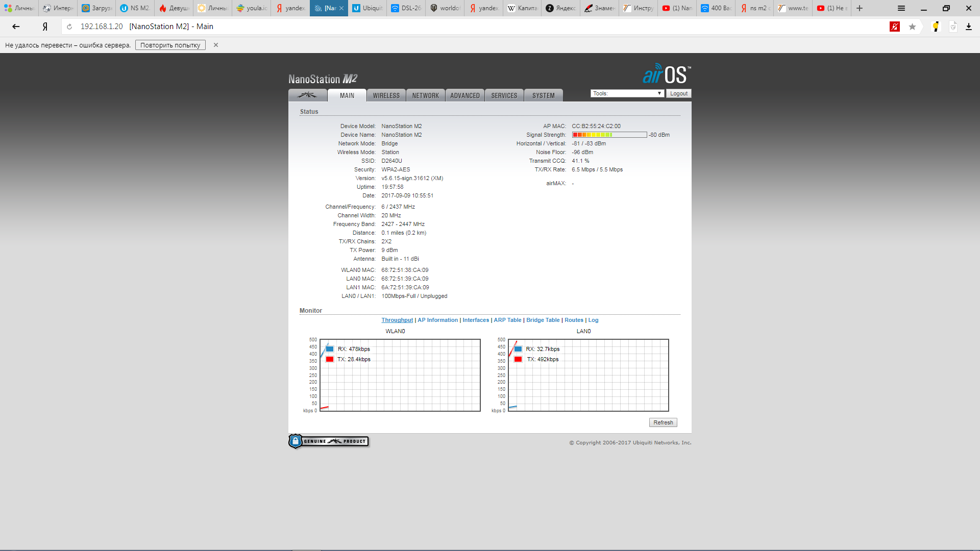Open the Throughput monitor link
Image resolution: width=980 pixels, height=551 pixels.
(x=397, y=320)
